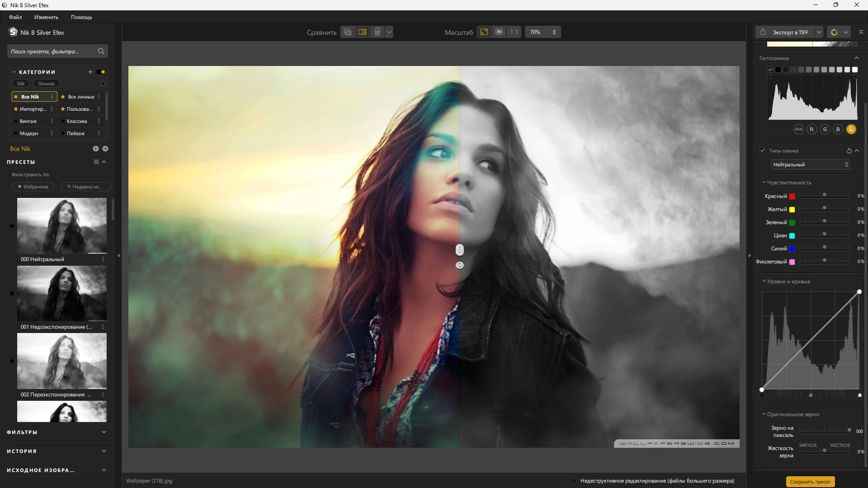
Task: Open export format dropdown arrow
Action: click(819, 32)
